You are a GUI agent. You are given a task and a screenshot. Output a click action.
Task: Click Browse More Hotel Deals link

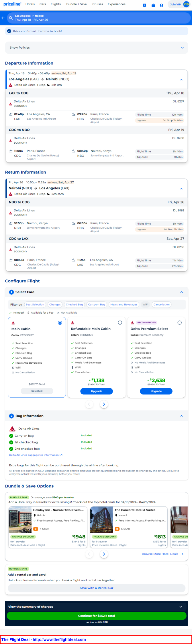pyautogui.click(x=160, y=554)
